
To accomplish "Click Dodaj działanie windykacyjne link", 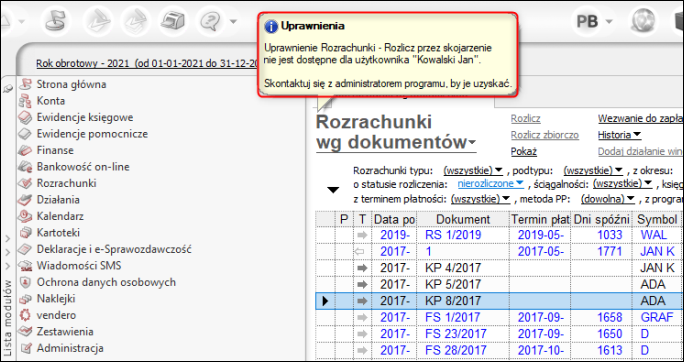I will click(640, 152).
